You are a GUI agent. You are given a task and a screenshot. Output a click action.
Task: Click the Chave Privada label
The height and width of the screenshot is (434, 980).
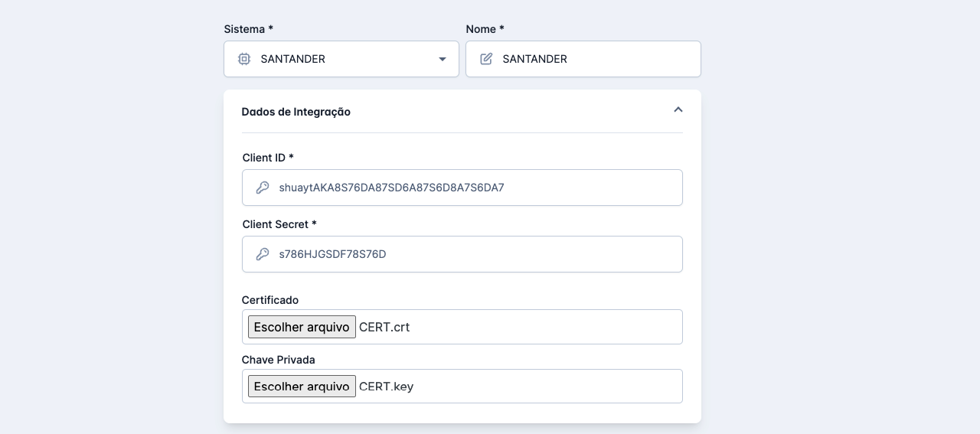(x=278, y=360)
